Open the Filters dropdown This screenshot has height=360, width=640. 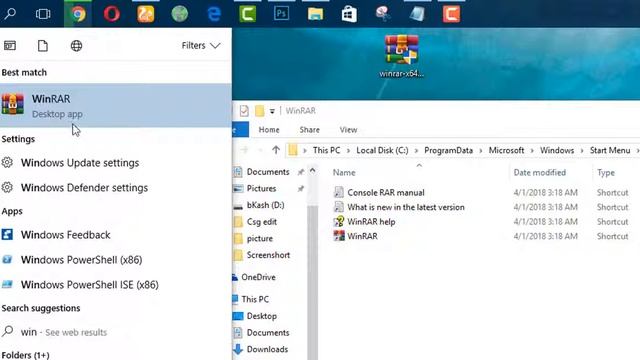[x=201, y=45]
